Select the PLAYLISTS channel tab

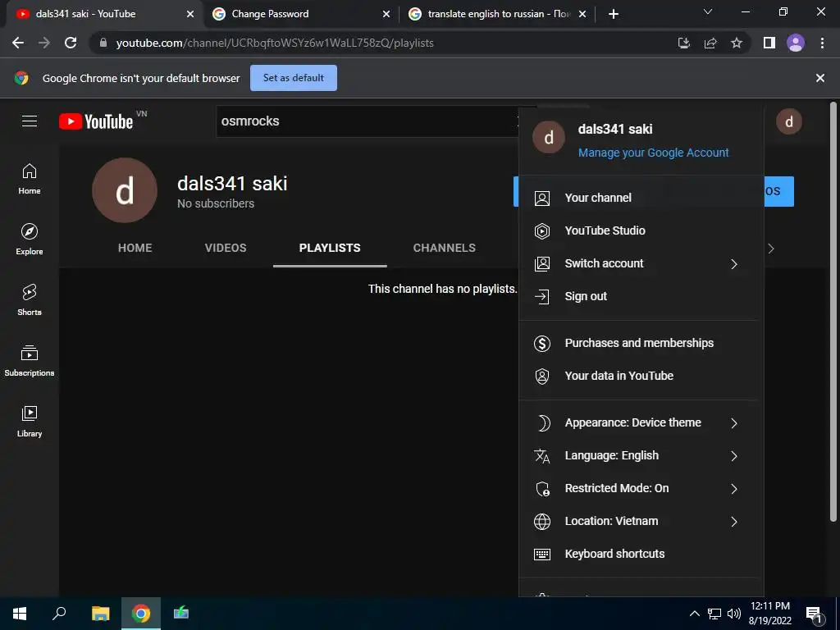pyautogui.click(x=330, y=248)
